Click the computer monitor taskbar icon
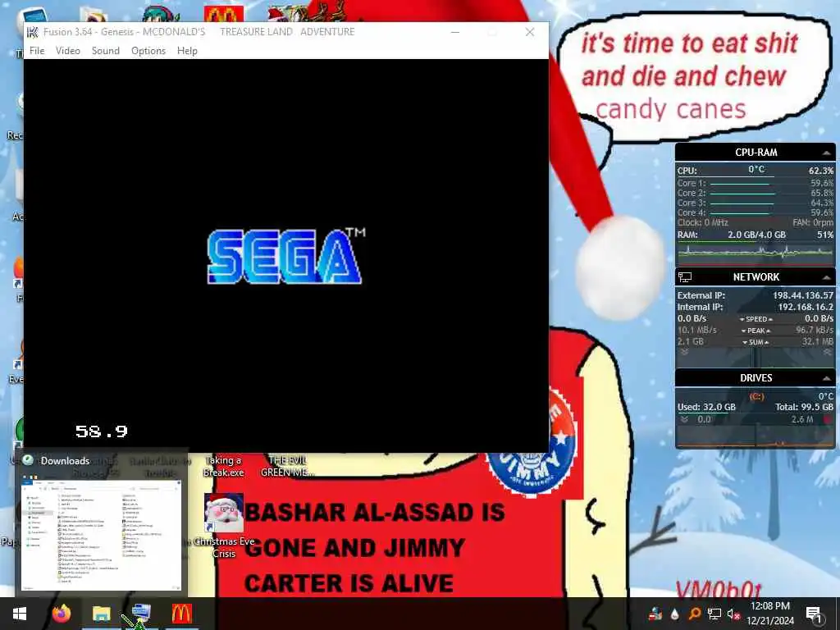The image size is (840, 630). 141,614
